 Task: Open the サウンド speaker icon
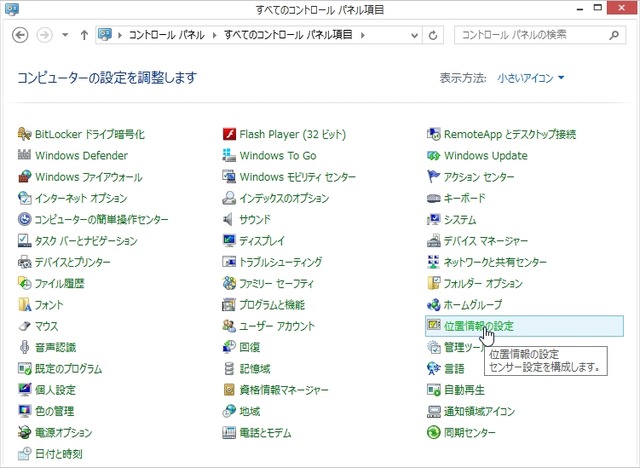click(228, 219)
